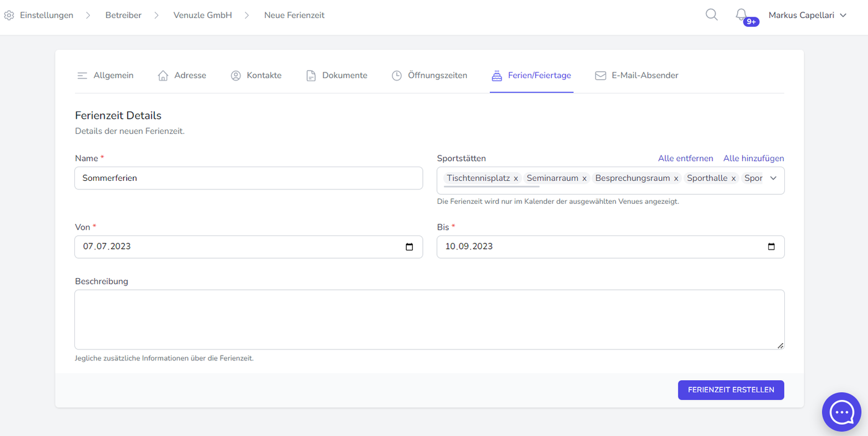The width and height of the screenshot is (868, 436).
Task: Remove the Seminarraum tag
Action: (x=584, y=178)
